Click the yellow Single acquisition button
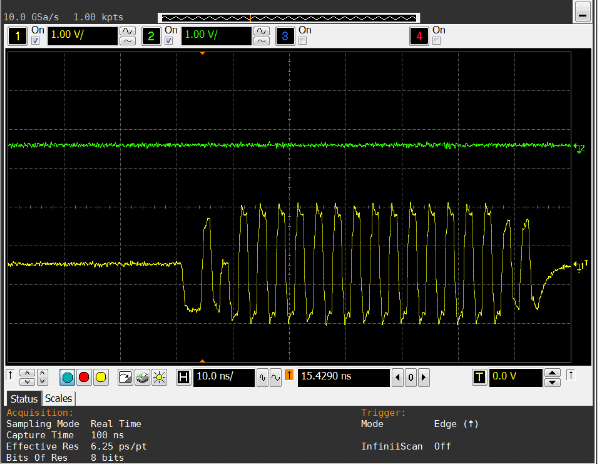 pyautogui.click(x=101, y=377)
